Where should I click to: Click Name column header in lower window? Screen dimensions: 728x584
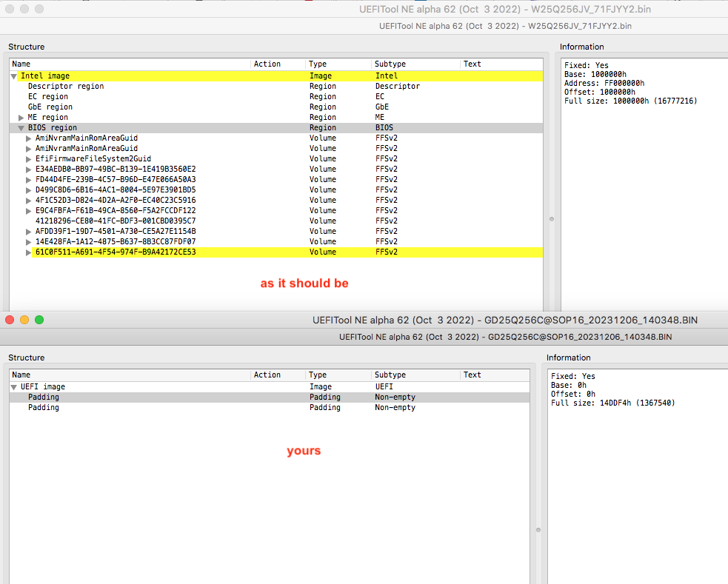click(130, 375)
